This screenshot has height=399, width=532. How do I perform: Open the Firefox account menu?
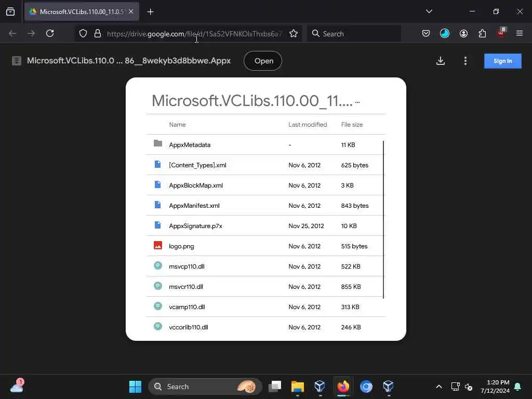(463, 33)
